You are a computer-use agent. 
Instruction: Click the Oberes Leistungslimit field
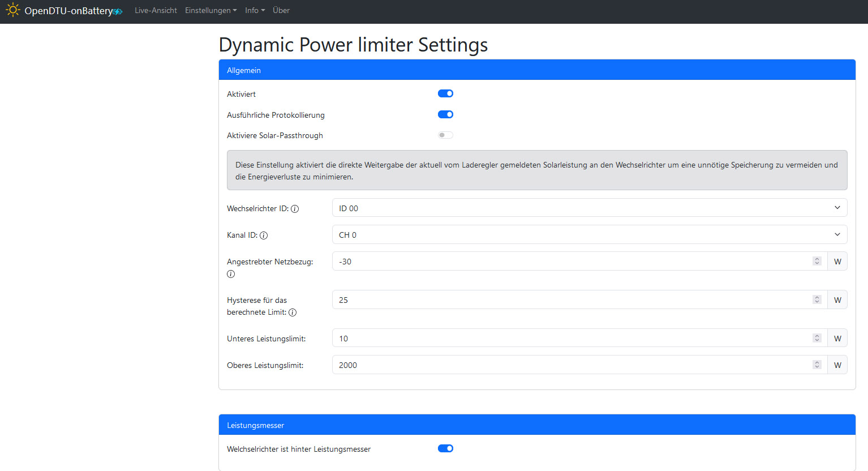(x=579, y=365)
